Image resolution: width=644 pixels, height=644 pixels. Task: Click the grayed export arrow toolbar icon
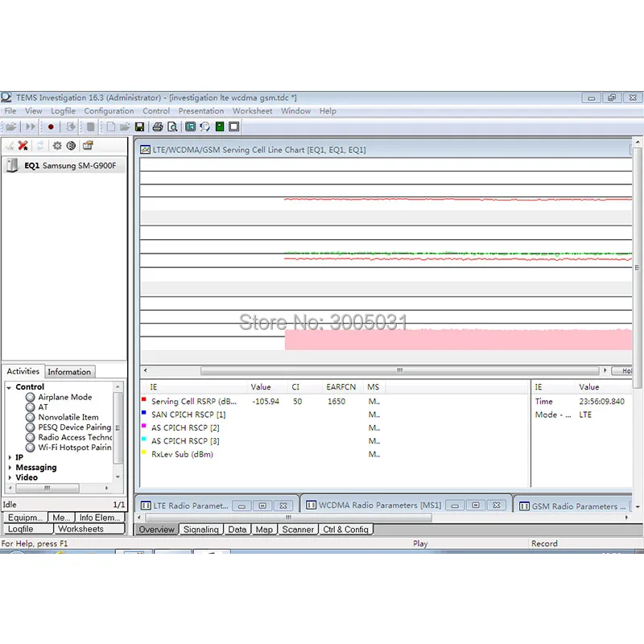tap(71, 127)
